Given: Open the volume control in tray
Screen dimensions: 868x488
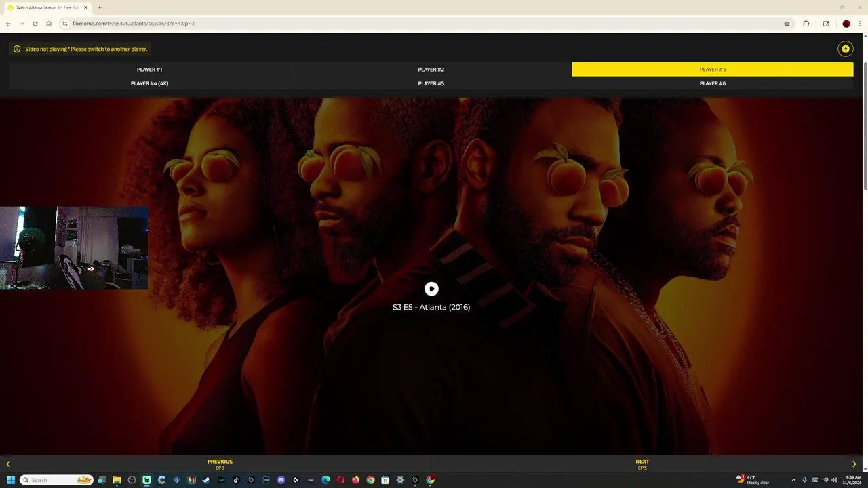Looking at the screenshot, I should (835, 480).
